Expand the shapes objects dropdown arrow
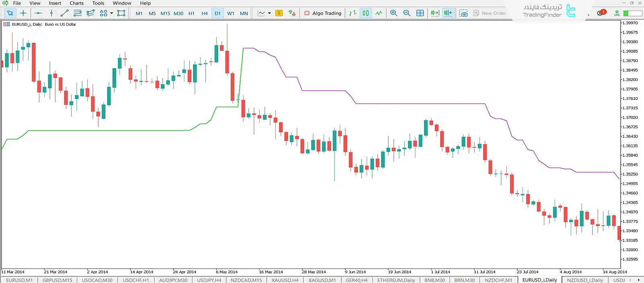This screenshot has height=283, width=644. [111, 13]
